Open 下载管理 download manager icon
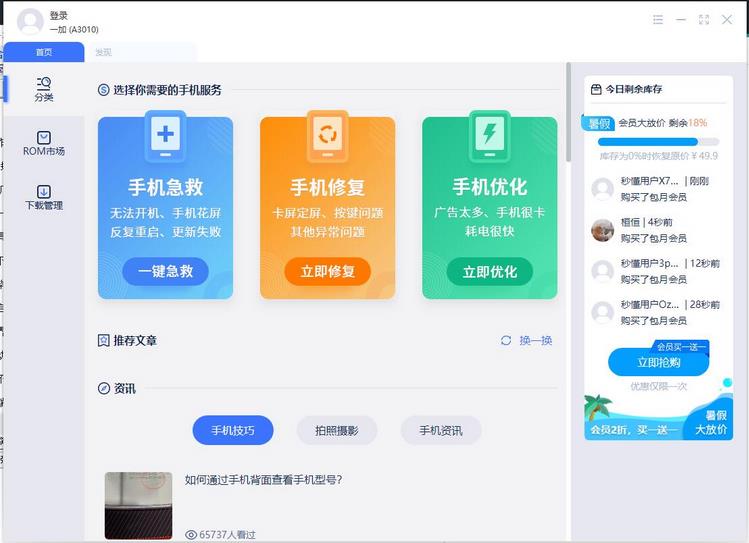The height and width of the screenshot is (543, 749). coord(44,192)
